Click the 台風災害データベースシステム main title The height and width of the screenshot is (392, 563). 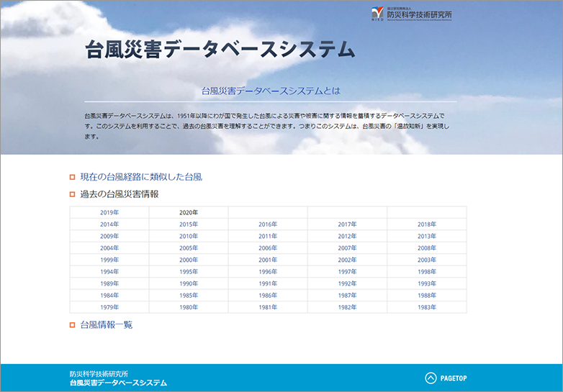tap(220, 50)
